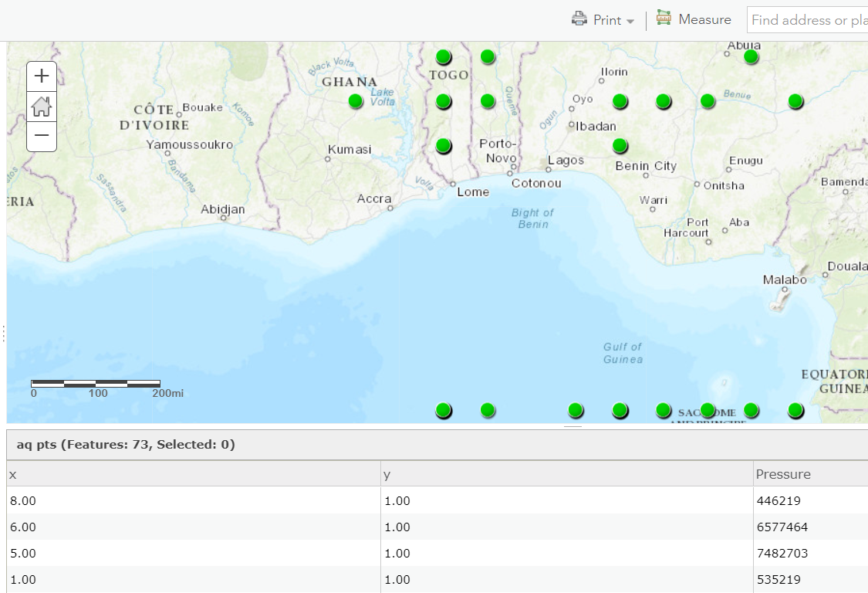Toggle the left side panel handle
This screenshot has height=593, width=868.
[x=3, y=334]
